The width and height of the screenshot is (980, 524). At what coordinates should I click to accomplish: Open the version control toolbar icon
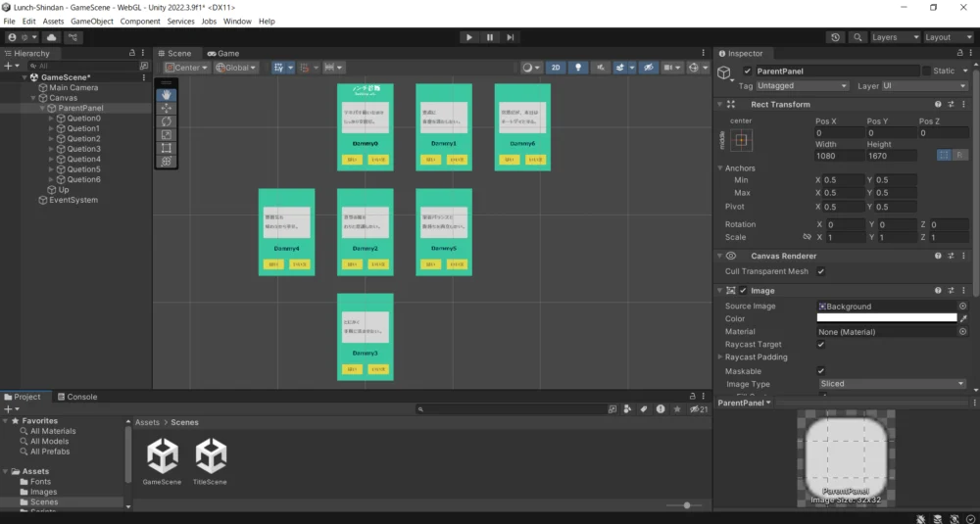73,37
